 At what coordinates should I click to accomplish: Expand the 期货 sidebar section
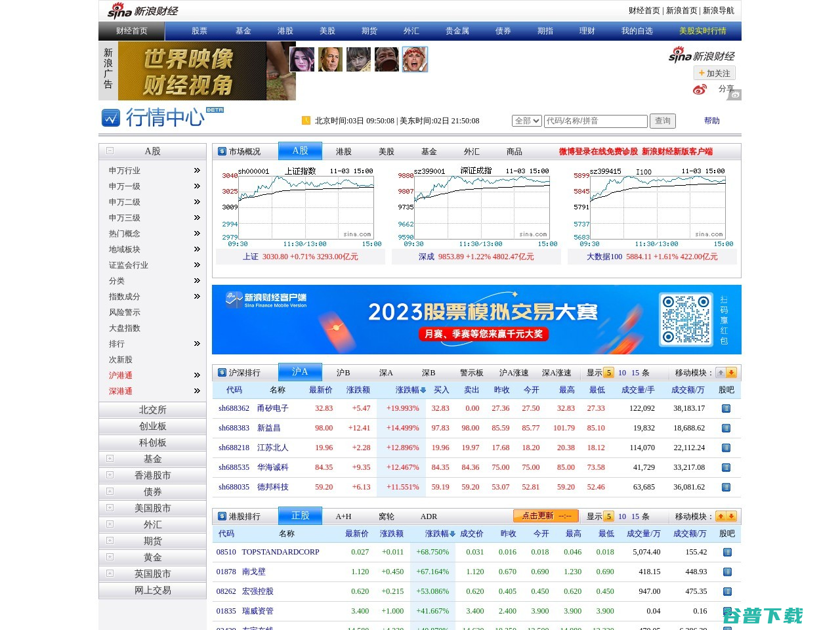click(110, 540)
